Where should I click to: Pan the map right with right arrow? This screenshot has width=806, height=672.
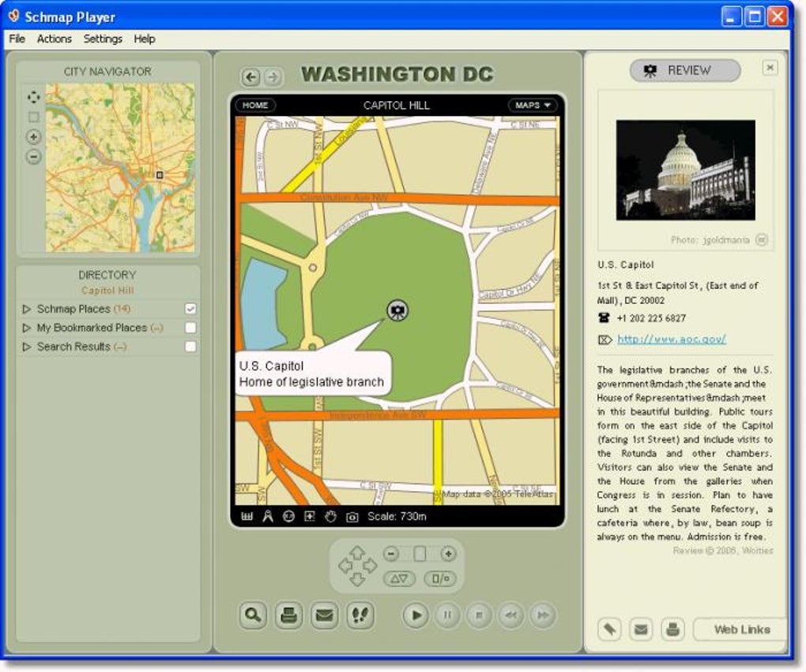(x=370, y=565)
